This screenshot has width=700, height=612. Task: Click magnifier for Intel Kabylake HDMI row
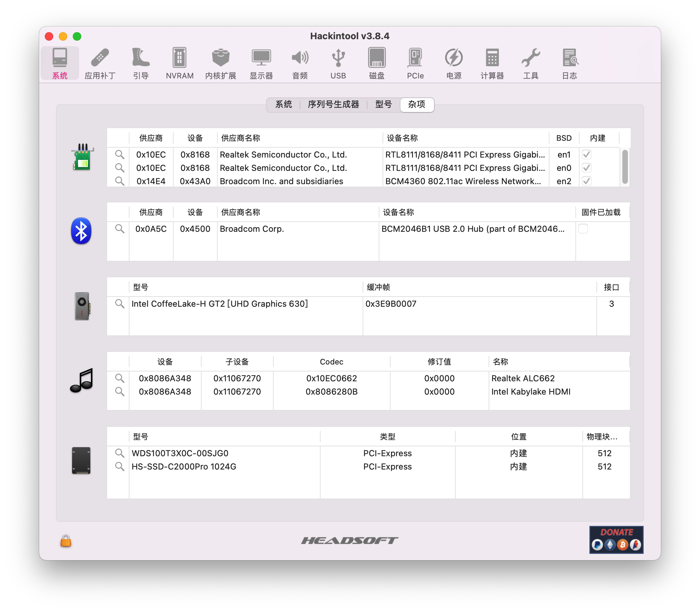(120, 391)
